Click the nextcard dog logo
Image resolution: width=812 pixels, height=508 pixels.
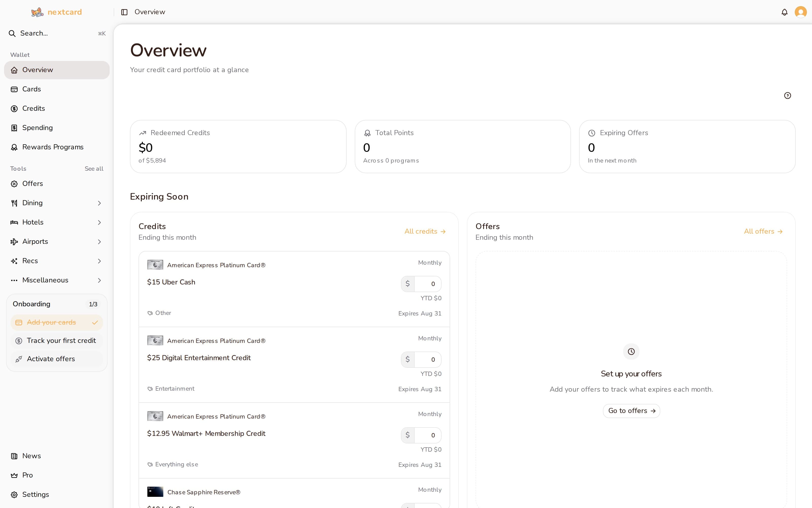pos(37,12)
